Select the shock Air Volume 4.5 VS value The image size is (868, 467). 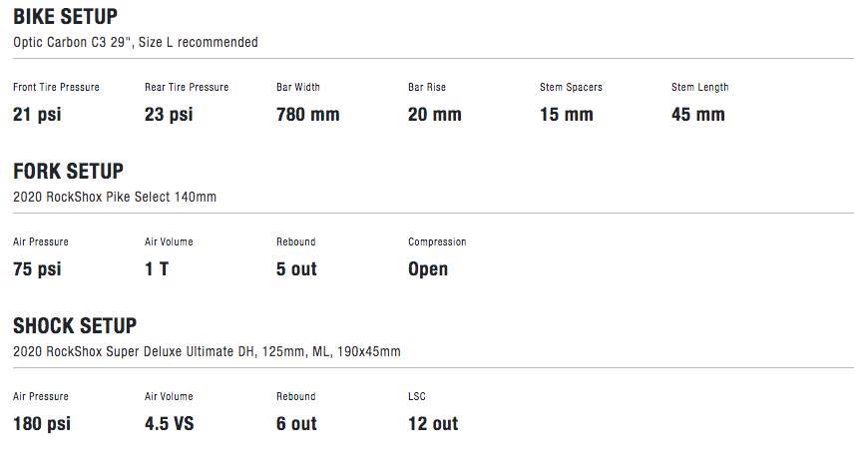pyautogui.click(x=170, y=423)
